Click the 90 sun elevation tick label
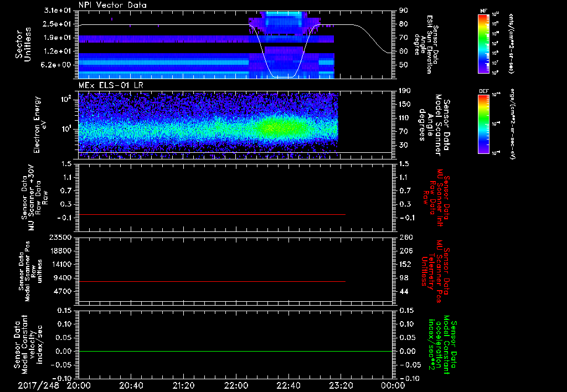The height and width of the screenshot is (392, 567). pos(403,11)
